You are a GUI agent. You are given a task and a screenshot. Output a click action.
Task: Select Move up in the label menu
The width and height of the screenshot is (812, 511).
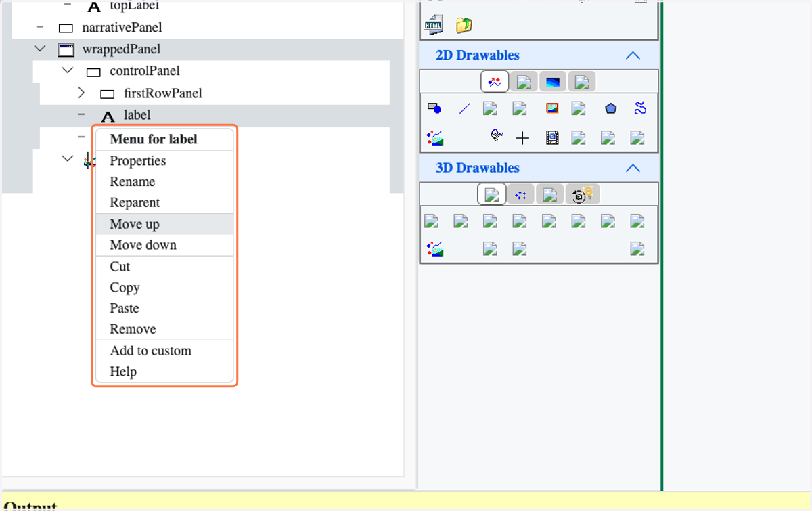164,224
